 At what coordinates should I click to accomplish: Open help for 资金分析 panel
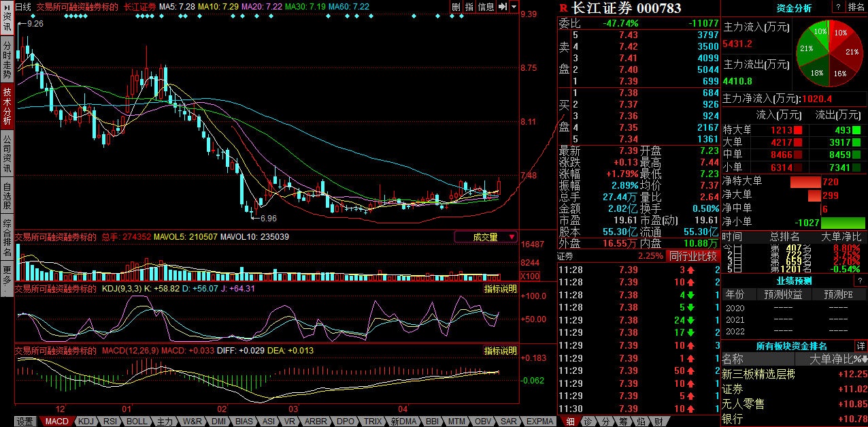coord(838,7)
